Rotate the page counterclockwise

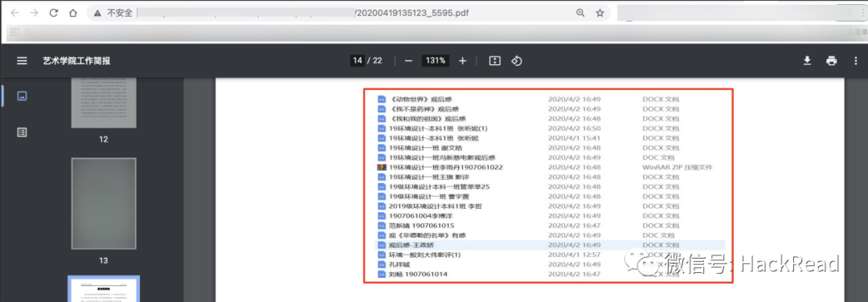[517, 61]
